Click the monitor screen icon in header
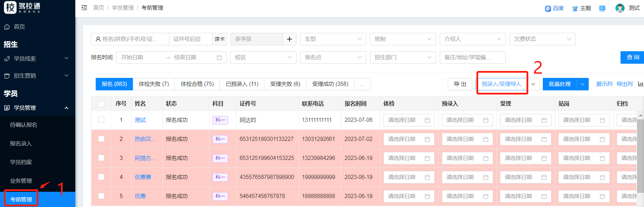Image resolution: width=644 pixels, height=207 pixels. pos(602,8)
